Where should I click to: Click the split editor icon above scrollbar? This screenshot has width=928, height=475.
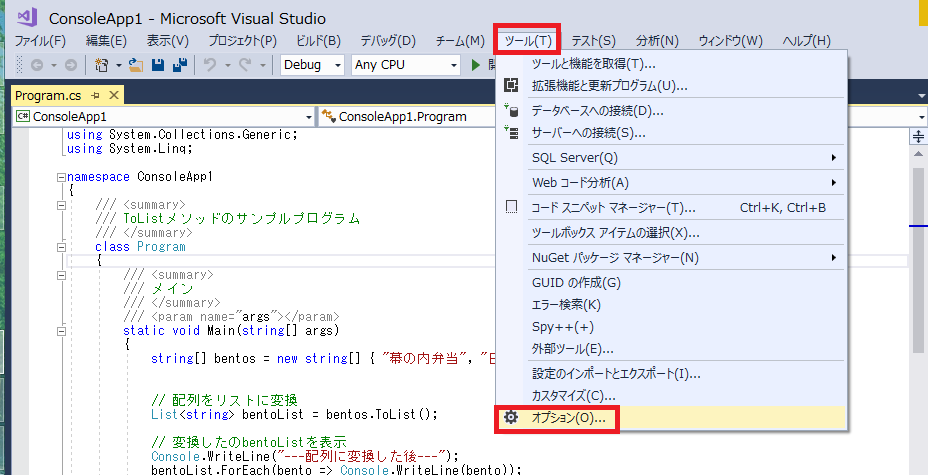point(918,137)
